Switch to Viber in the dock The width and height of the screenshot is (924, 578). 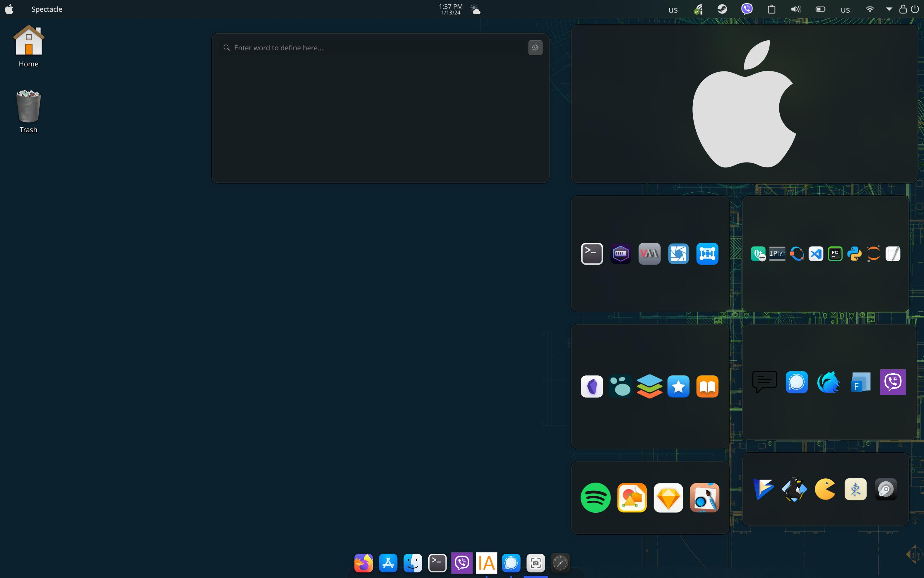pyautogui.click(x=462, y=563)
